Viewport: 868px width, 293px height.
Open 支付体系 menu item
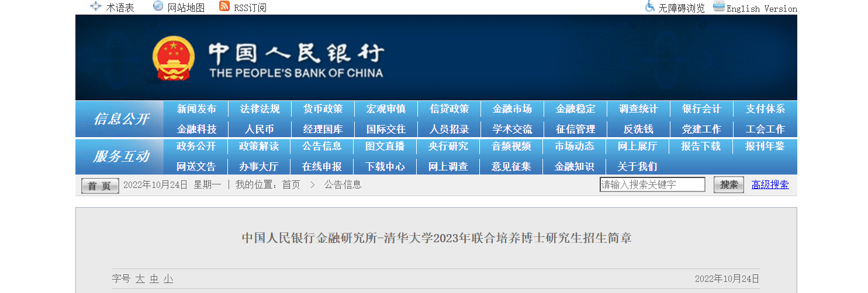765,109
